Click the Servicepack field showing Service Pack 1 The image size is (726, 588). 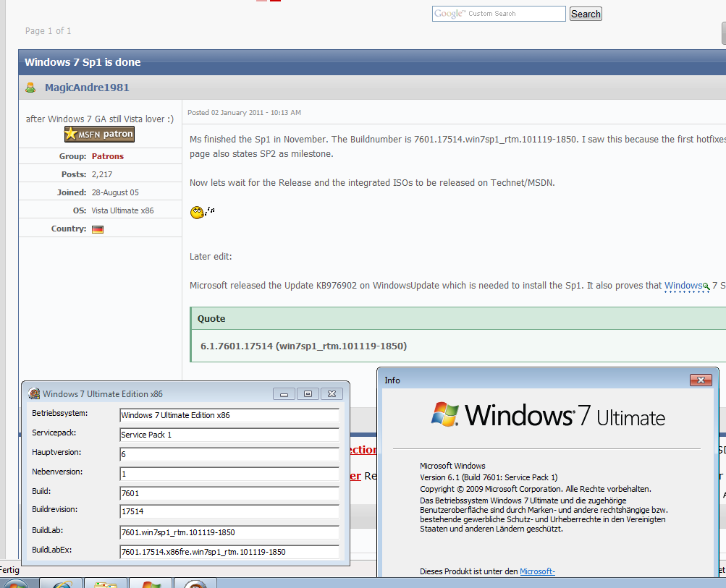point(229,435)
